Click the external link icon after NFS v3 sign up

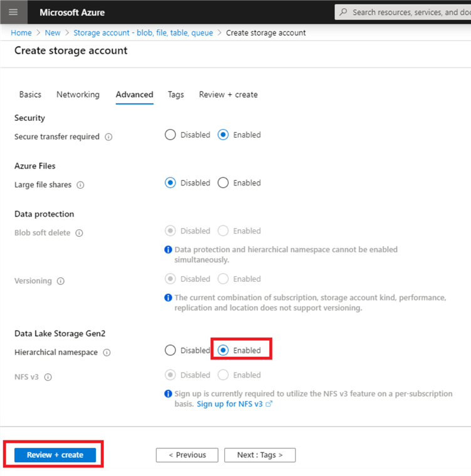click(269, 404)
